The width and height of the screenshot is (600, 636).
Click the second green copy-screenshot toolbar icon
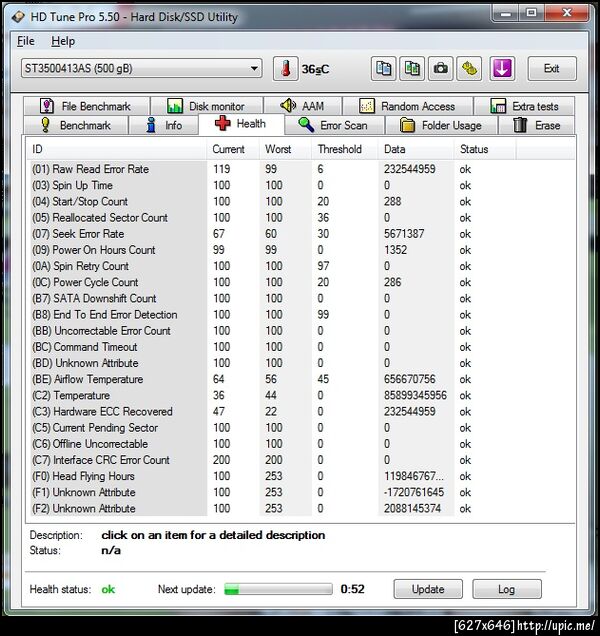click(412, 69)
